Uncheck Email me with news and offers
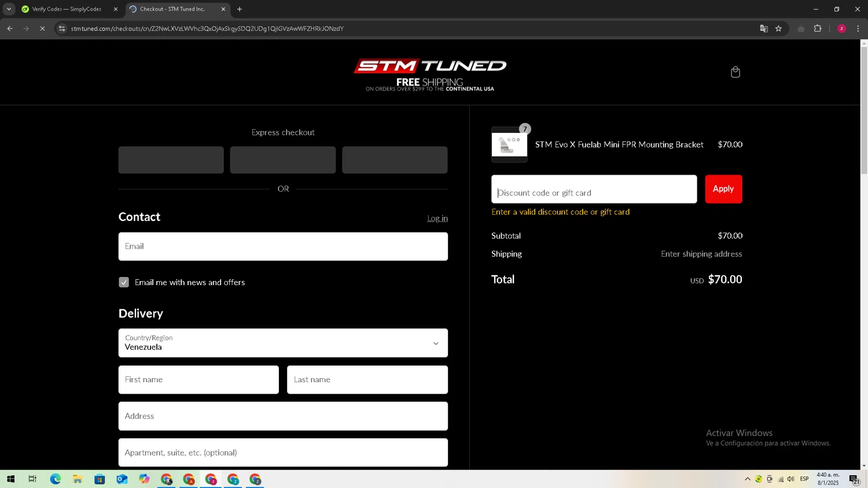 click(x=124, y=282)
